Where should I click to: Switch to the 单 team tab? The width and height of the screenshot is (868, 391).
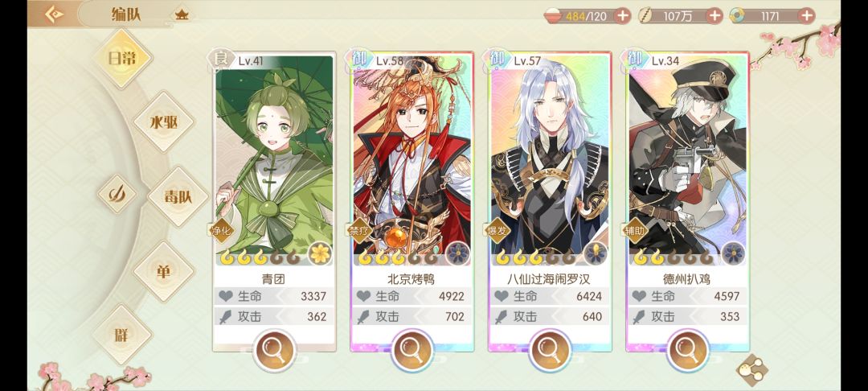click(164, 271)
